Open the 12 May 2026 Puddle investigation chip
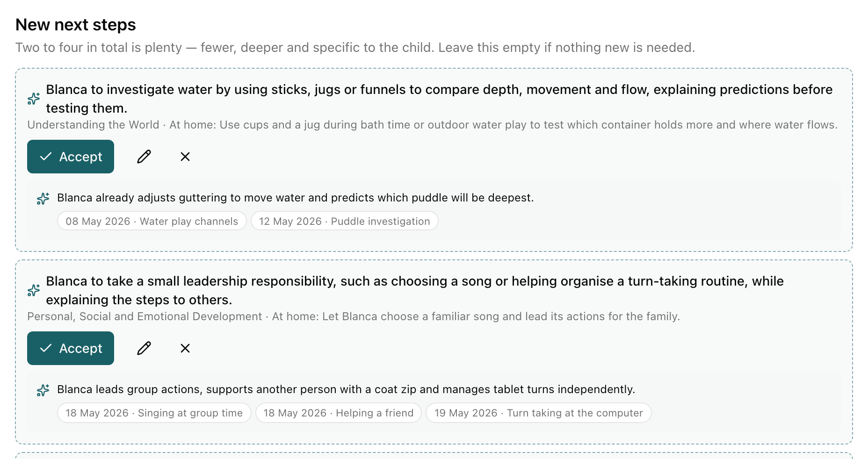 pyautogui.click(x=345, y=221)
